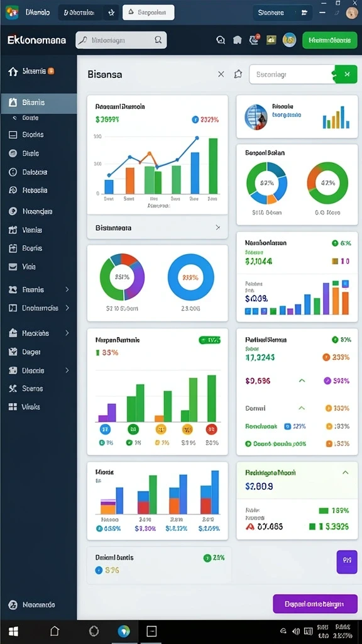Click the grid icon at sidebar bottom list
The image size is (362, 644).
point(13,407)
